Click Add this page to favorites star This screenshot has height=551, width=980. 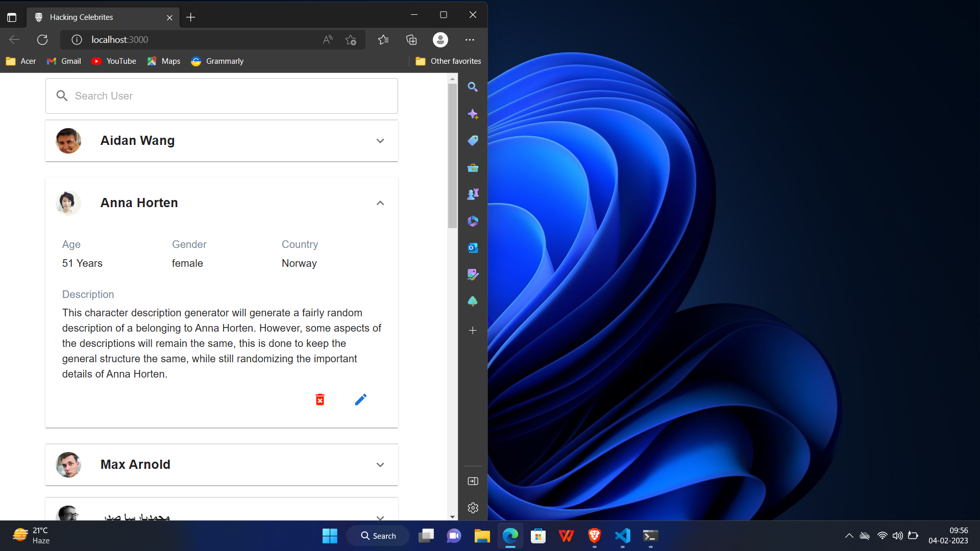point(351,40)
